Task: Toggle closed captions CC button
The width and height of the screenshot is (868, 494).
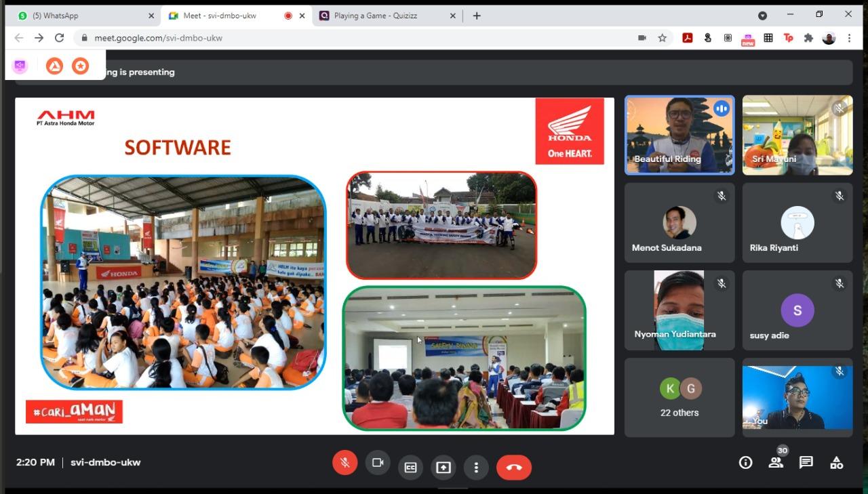Action: click(410, 468)
